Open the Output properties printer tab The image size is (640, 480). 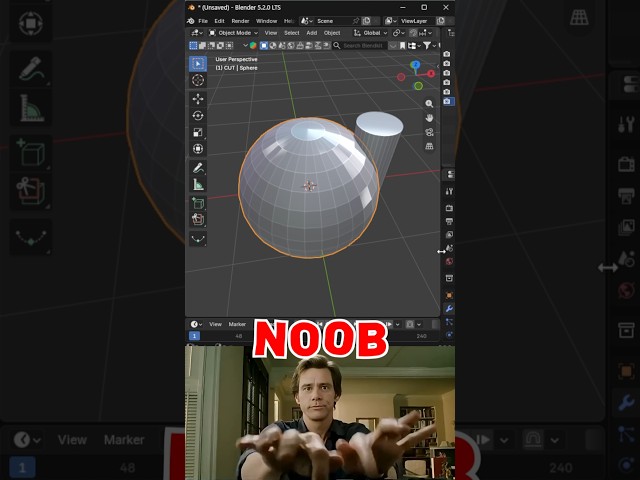click(449, 221)
